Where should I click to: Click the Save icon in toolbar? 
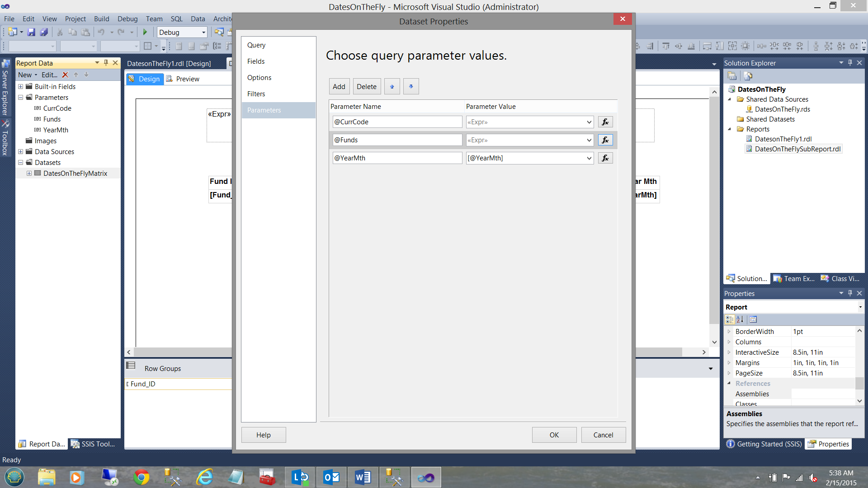pyautogui.click(x=31, y=32)
